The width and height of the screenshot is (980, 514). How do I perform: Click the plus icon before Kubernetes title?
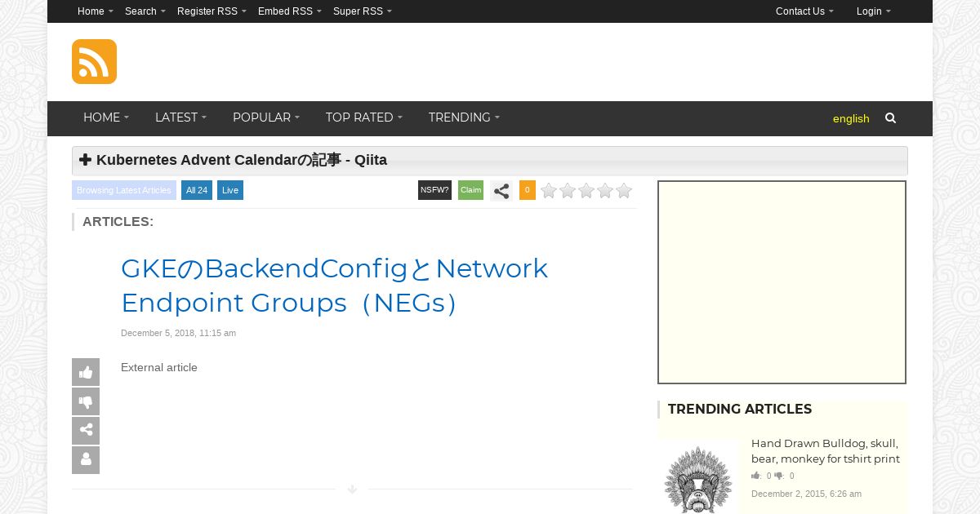(85, 159)
